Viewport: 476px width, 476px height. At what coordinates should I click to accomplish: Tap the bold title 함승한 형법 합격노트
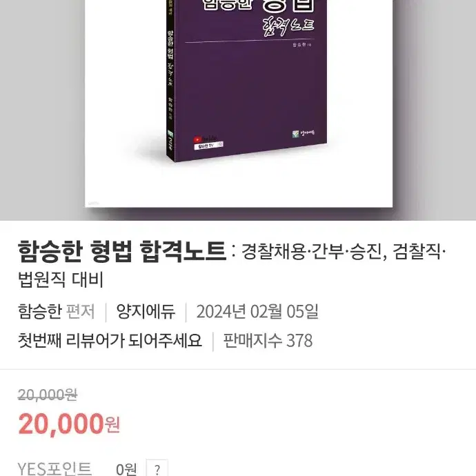point(122,252)
